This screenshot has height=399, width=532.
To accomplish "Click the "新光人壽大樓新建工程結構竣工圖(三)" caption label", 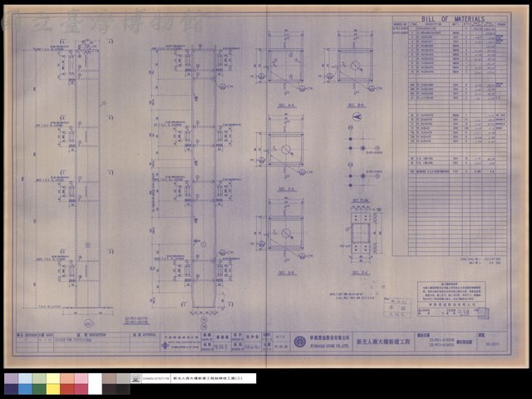I will click(207, 378).
